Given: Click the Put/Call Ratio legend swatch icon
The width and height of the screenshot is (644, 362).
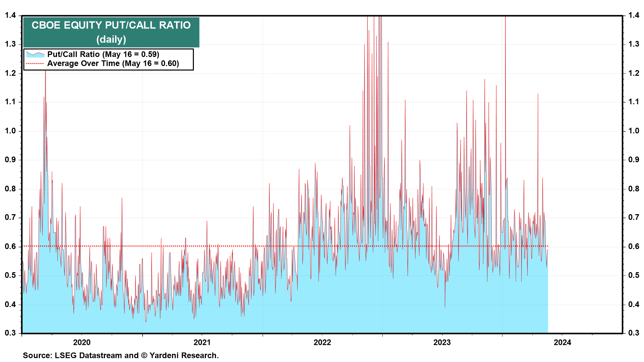Looking at the screenshot, I should (x=35, y=54).
